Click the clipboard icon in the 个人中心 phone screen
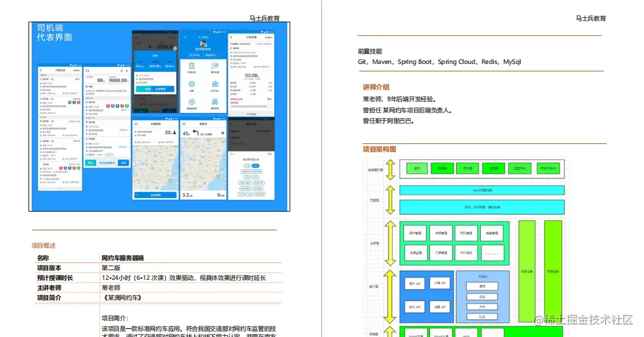The width and height of the screenshot is (644, 337). [192, 66]
